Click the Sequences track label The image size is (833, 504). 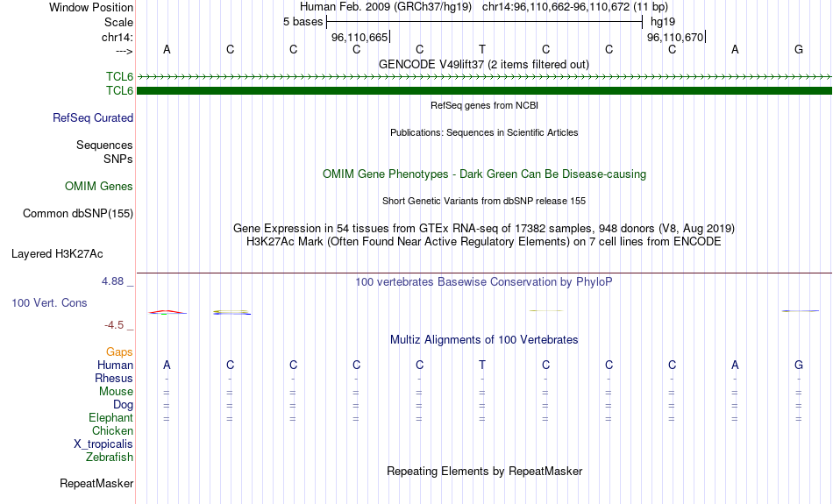104,145
